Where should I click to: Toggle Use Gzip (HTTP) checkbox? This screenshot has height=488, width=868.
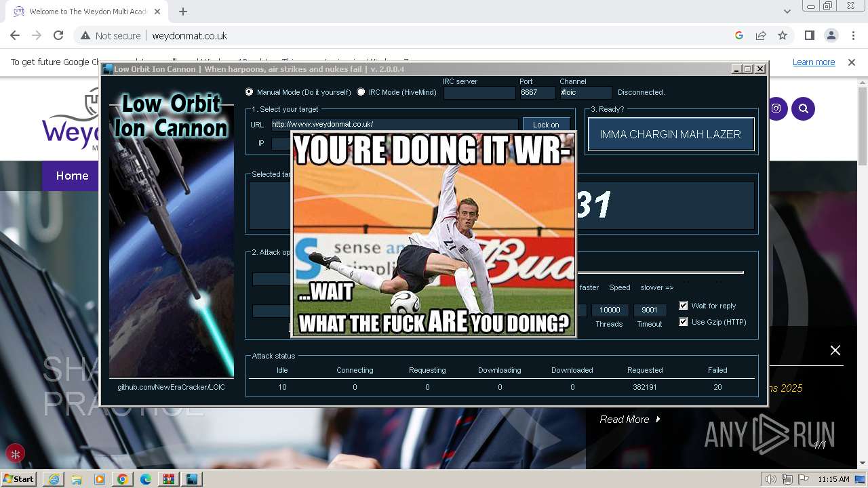684,322
